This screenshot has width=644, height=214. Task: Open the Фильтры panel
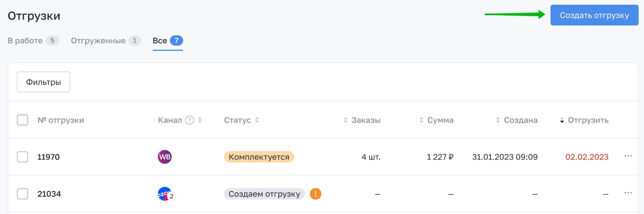[44, 82]
